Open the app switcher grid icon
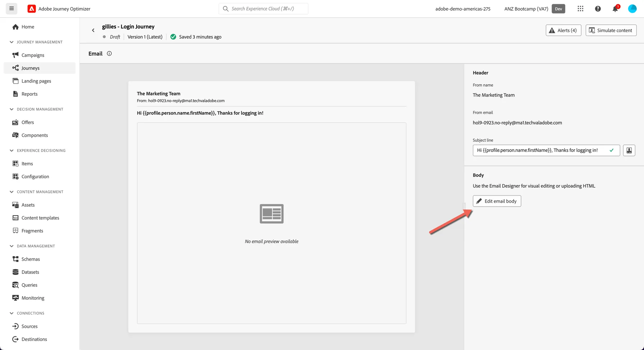 pyautogui.click(x=580, y=9)
